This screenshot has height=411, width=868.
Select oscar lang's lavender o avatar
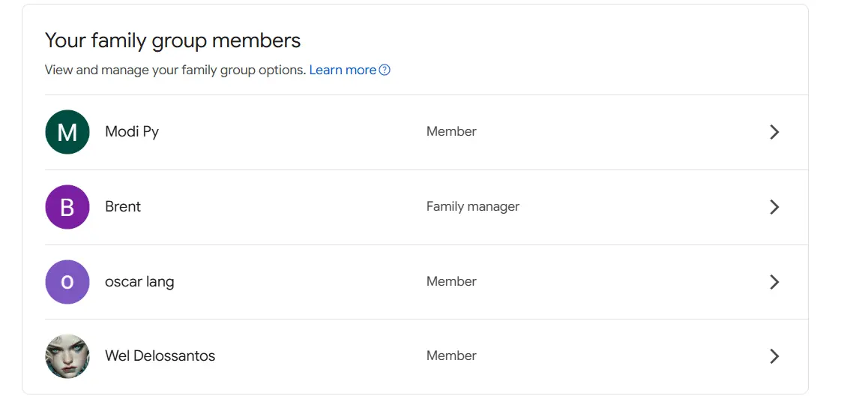67,282
